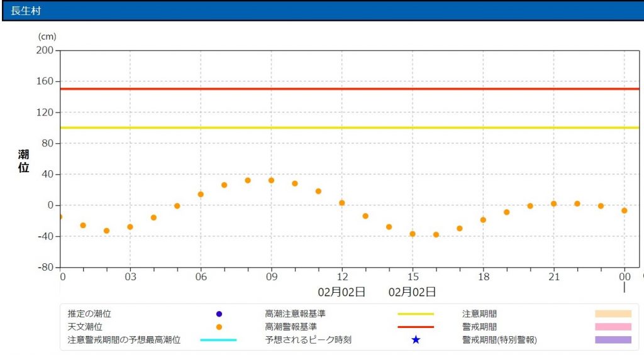
Task: Click the yellow 高潮注意報基準 threshold line on chart
Action: 350,128
